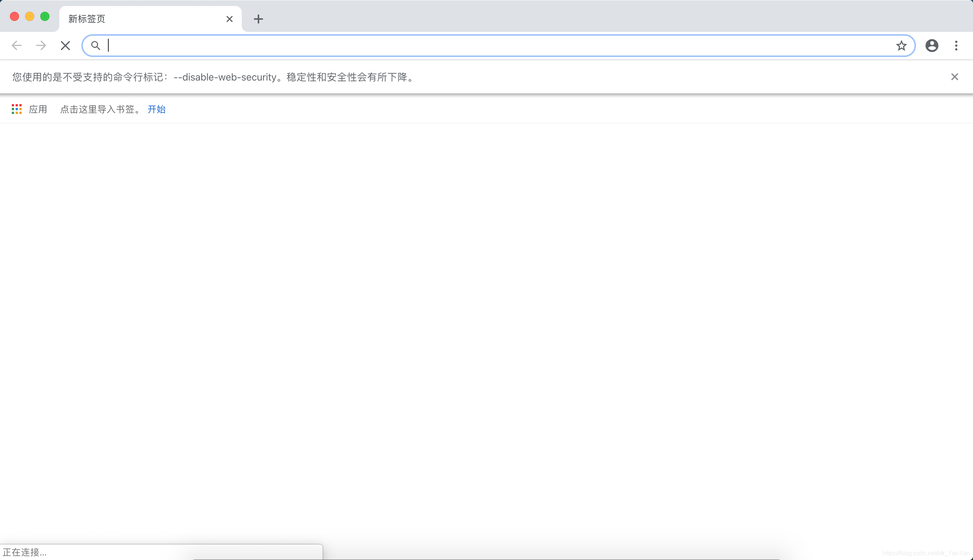
Task: Click the yellow minimize traffic light button
Action: [x=30, y=16]
